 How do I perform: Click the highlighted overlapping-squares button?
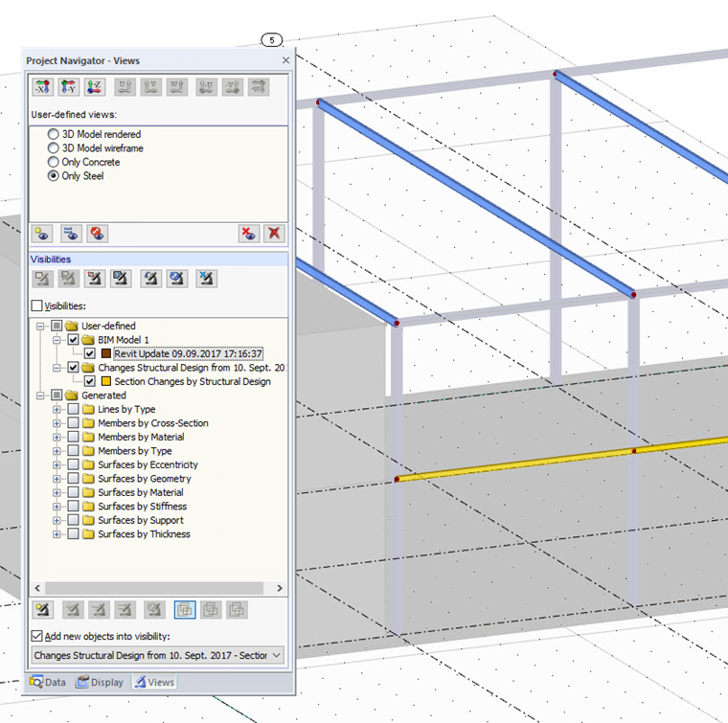click(x=184, y=609)
